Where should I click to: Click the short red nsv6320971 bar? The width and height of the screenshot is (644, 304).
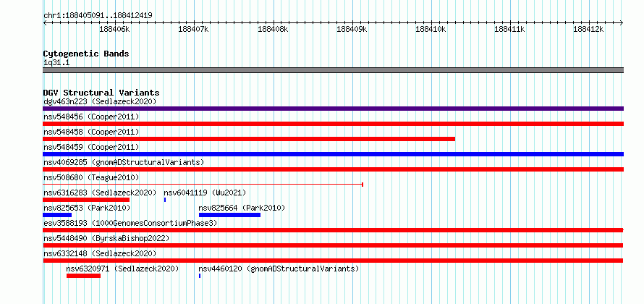click(x=83, y=276)
